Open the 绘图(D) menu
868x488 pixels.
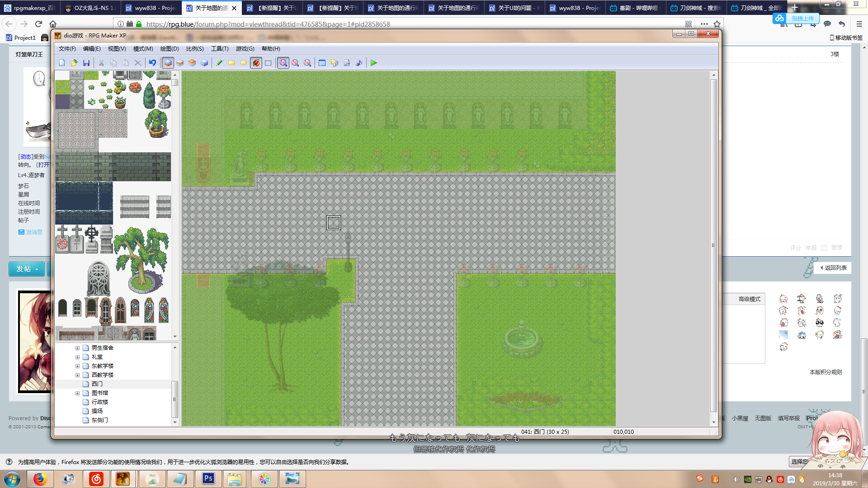coord(170,49)
